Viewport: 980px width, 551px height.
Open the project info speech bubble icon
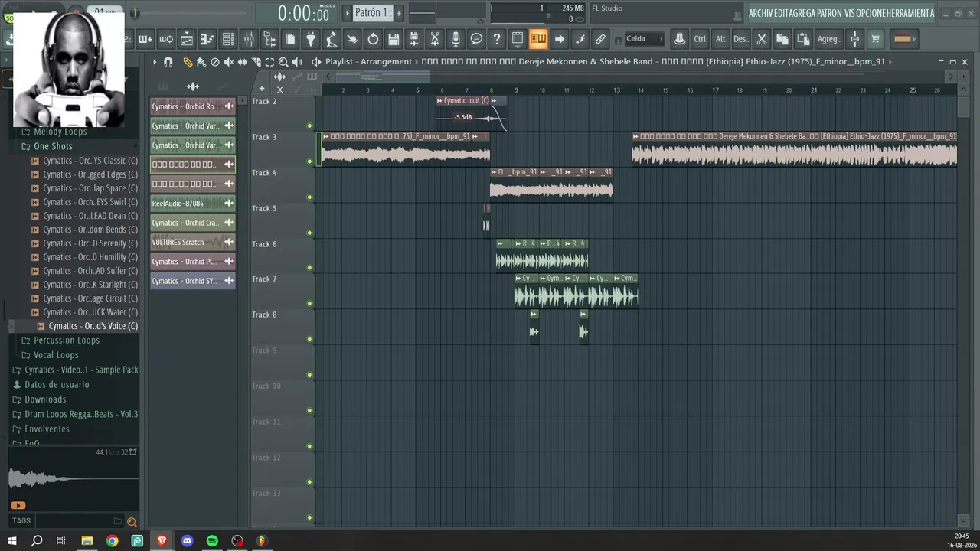pyautogui.click(x=476, y=39)
